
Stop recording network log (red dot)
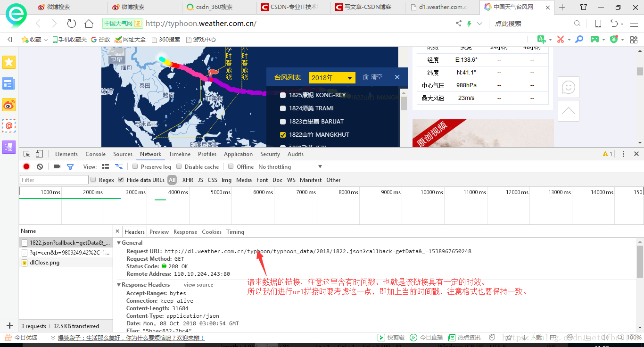tap(26, 166)
